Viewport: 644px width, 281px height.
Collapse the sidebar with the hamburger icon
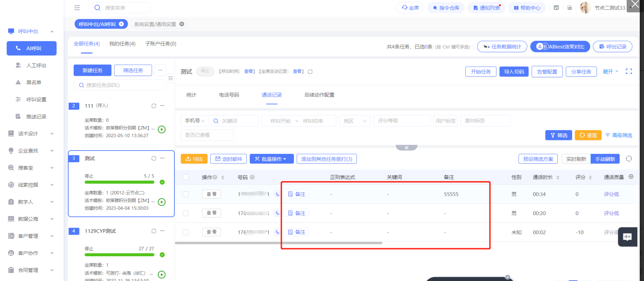point(77,8)
